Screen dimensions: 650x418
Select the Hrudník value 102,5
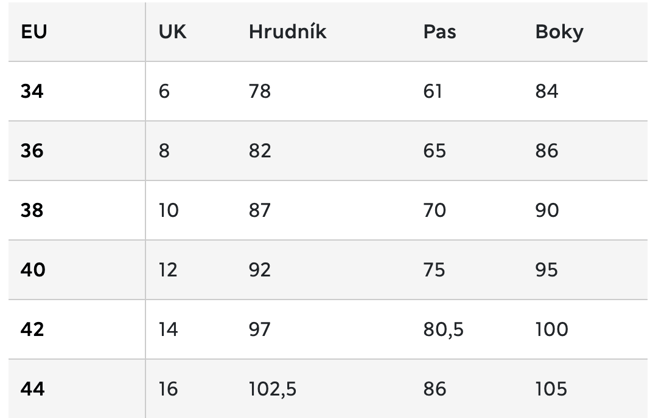point(272,389)
